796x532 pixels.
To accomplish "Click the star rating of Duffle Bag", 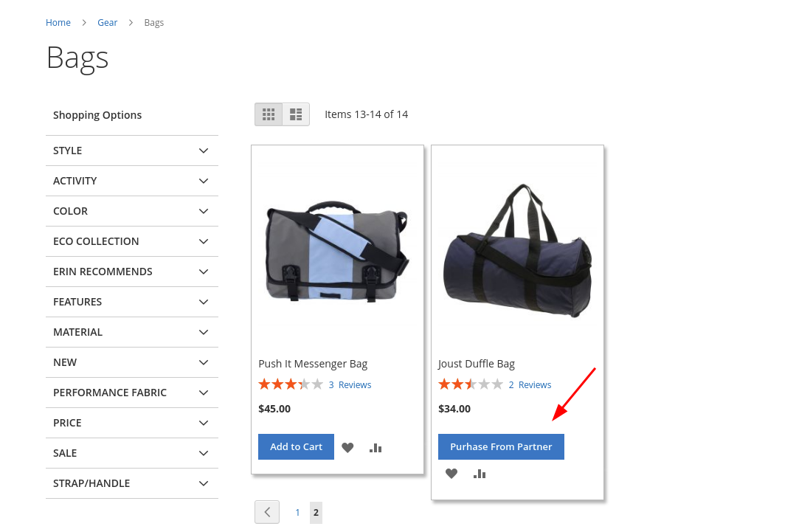I will coord(471,384).
